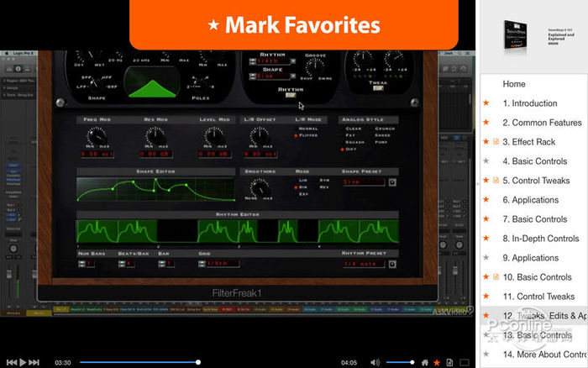Open the Rhythm Preset menu icon
Screen dimensions: 588x368
392,264
